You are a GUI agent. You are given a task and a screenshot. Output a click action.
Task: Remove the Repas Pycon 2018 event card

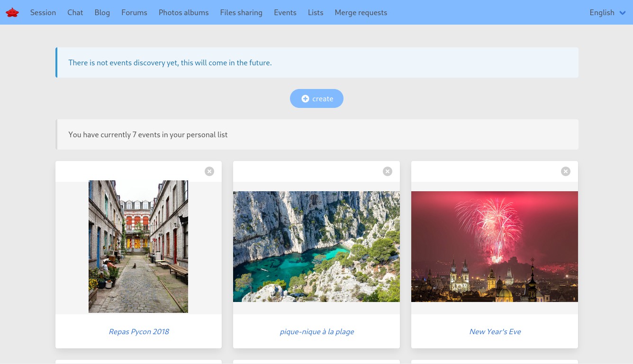click(209, 171)
